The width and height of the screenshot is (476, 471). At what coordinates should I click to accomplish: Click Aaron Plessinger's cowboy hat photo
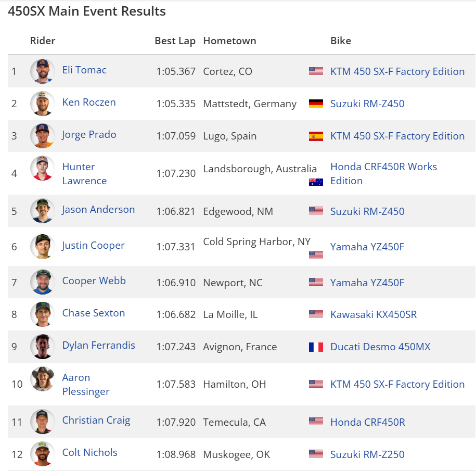point(42,379)
